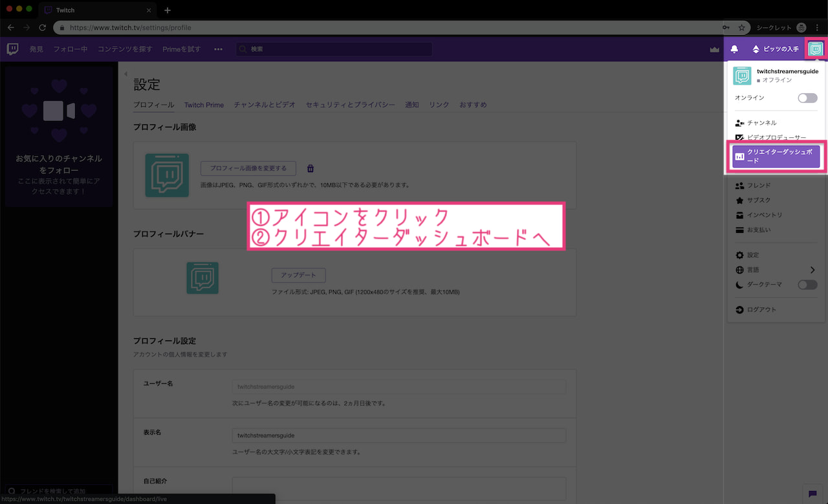The image size is (828, 504).
Task: Open a new browser tab
Action: (168, 10)
